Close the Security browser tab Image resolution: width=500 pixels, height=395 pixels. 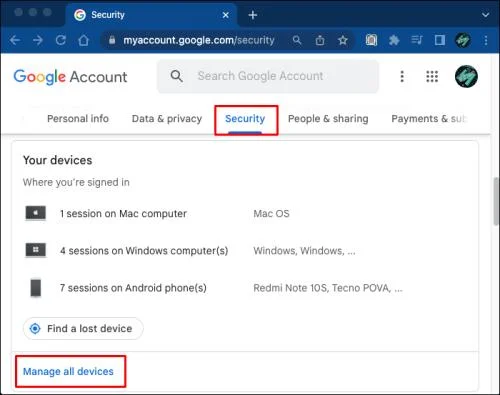[226, 15]
